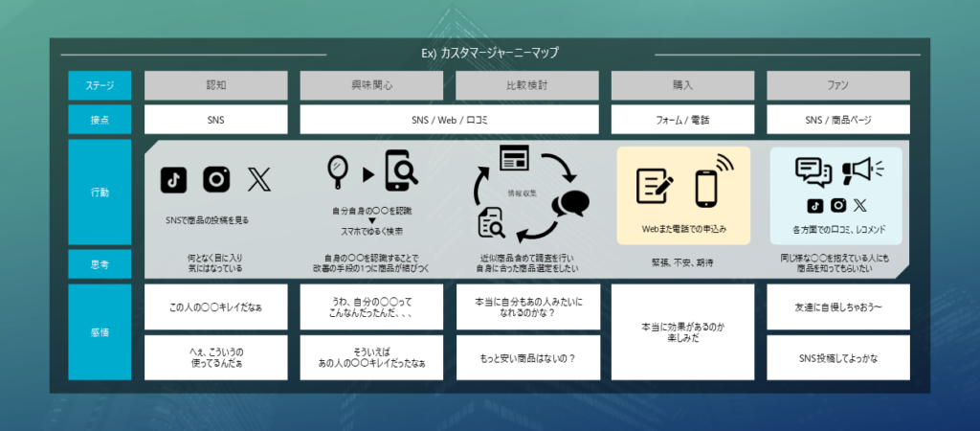Click the smartphone search magnifier icon

pos(400,172)
